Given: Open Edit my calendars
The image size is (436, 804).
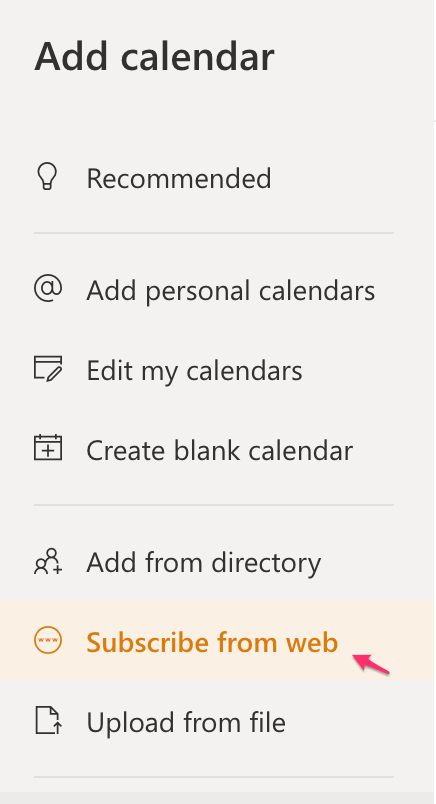Looking at the screenshot, I should click(x=194, y=370).
